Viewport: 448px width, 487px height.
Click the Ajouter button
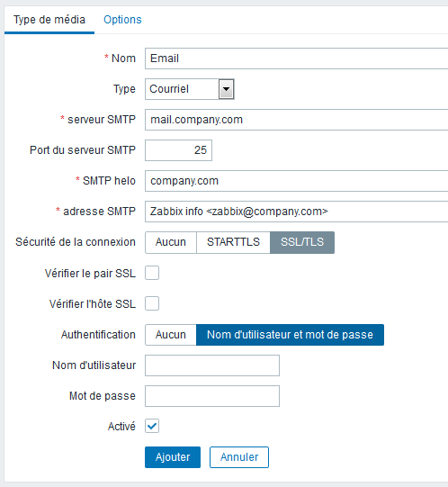173,457
